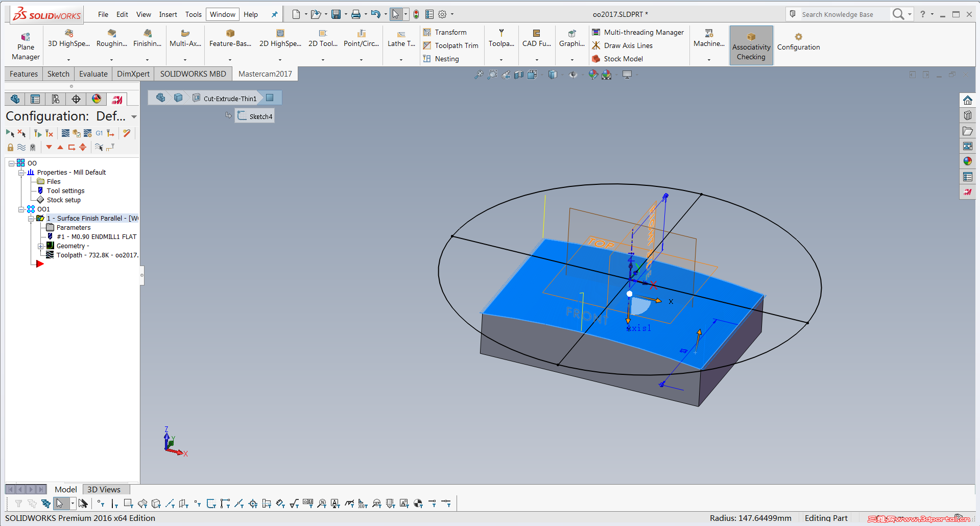Image resolution: width=980 pixels, height=526 pixels.
Task: Toggle locking on selected operations
Action: click(x=10, y=147)
